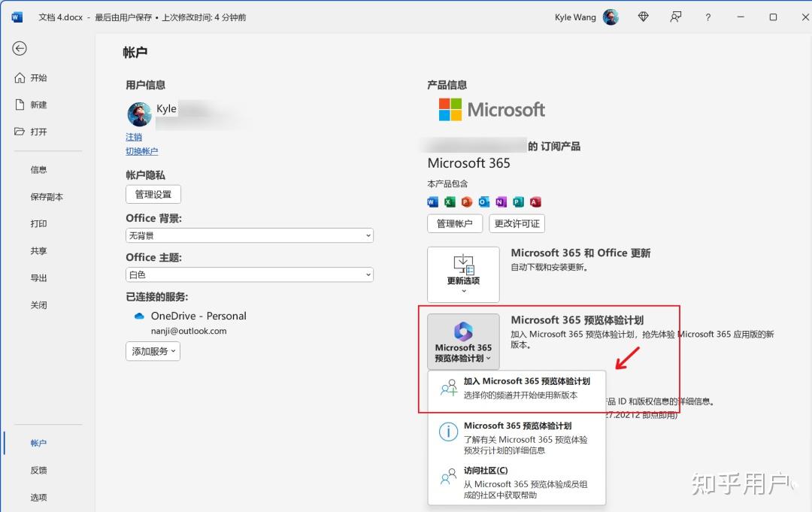812x512 pixels.
Task: Click the Excel app icon
Action: click(450, 202)
